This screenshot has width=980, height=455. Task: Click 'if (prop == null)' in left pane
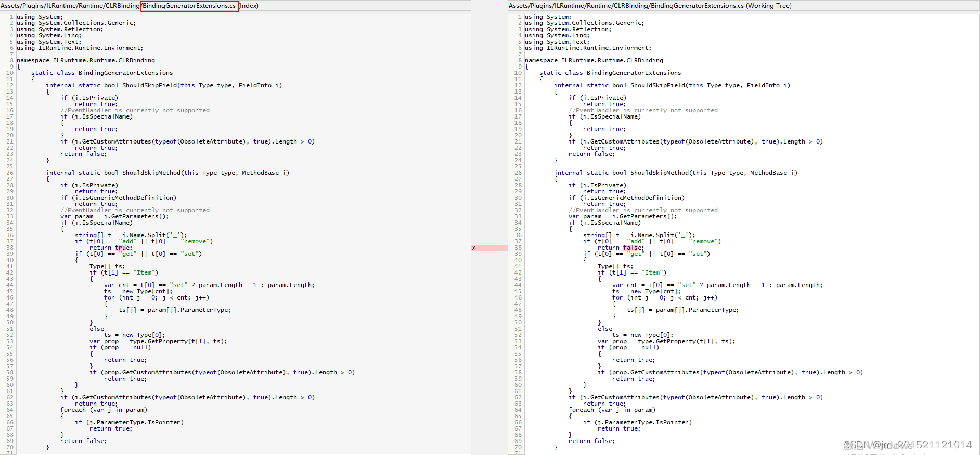pos(120,347)
